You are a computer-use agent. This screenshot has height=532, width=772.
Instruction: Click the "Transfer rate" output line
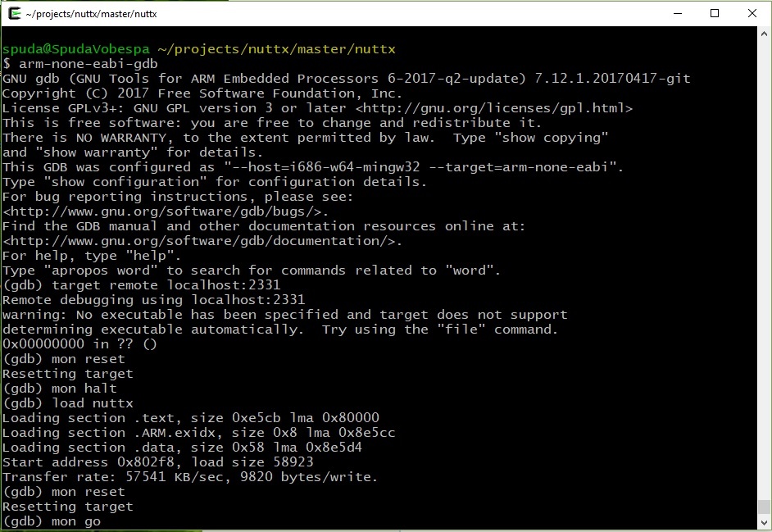coord(190,477)
